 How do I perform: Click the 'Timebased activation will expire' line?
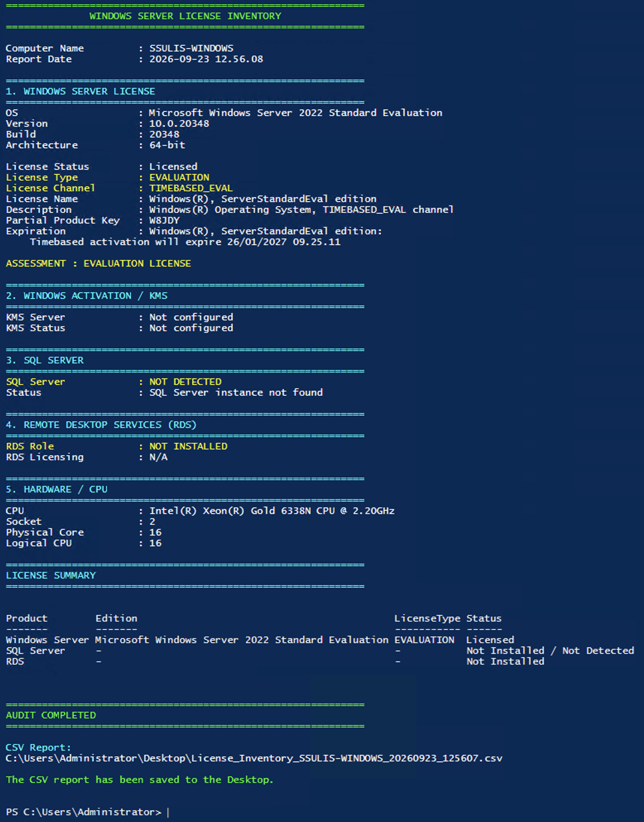(185, 242)
